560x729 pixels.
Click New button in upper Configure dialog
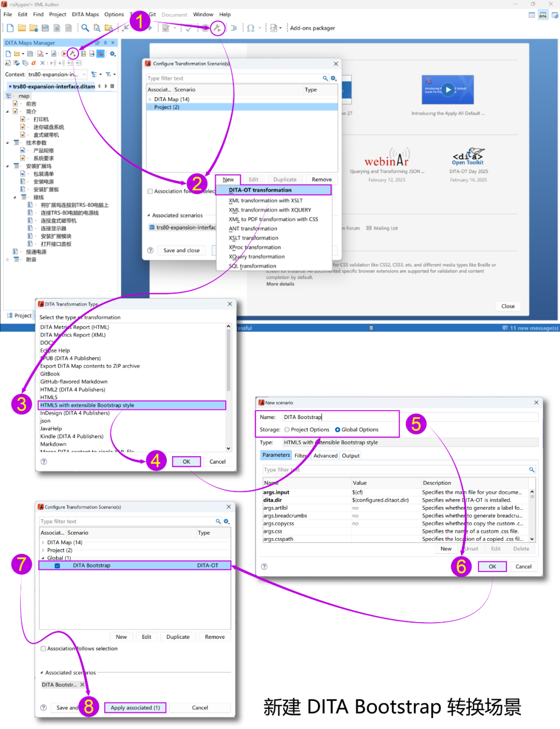[228, 179]
